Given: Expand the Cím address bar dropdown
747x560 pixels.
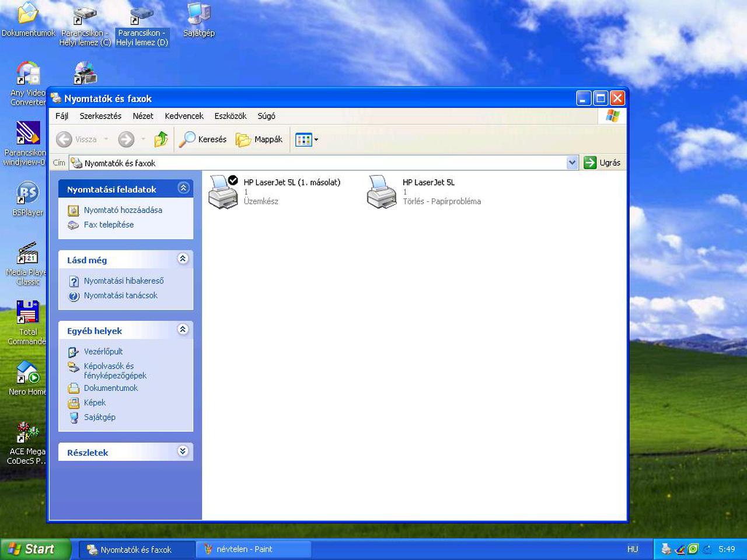Looking at the screenshot, I should pos(572,163).
